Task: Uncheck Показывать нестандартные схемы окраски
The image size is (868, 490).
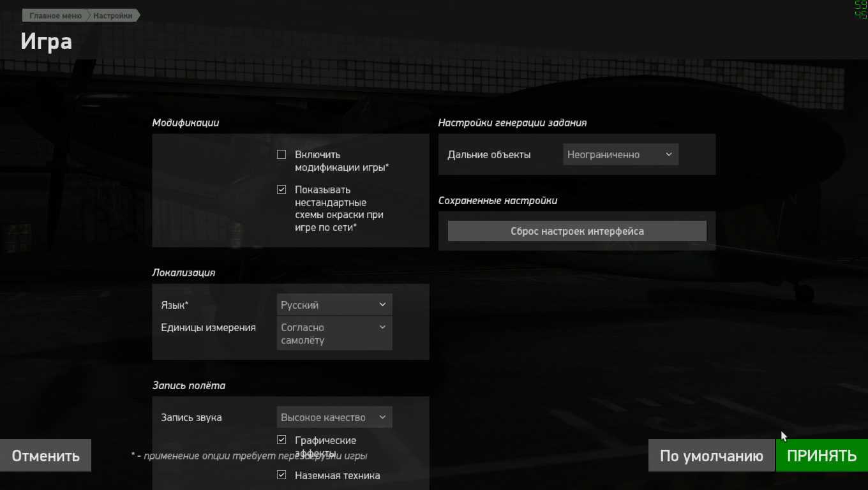Action: point(281,189)
